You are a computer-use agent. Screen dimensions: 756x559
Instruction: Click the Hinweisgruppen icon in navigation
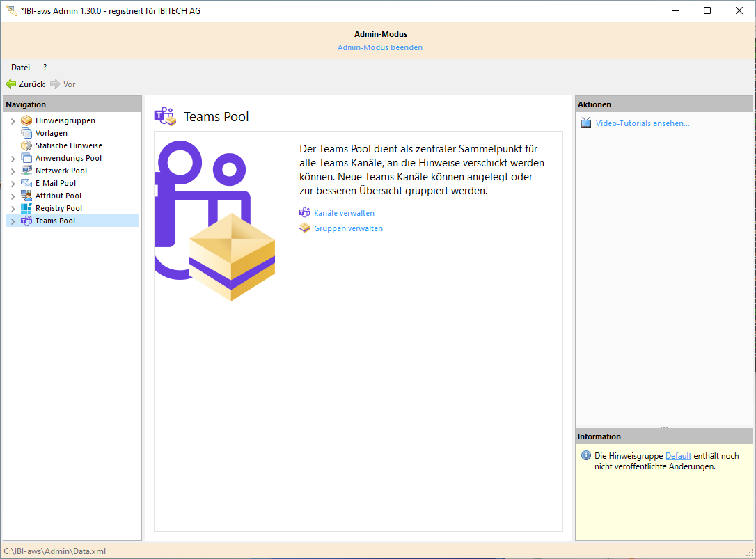click(26, 120)
